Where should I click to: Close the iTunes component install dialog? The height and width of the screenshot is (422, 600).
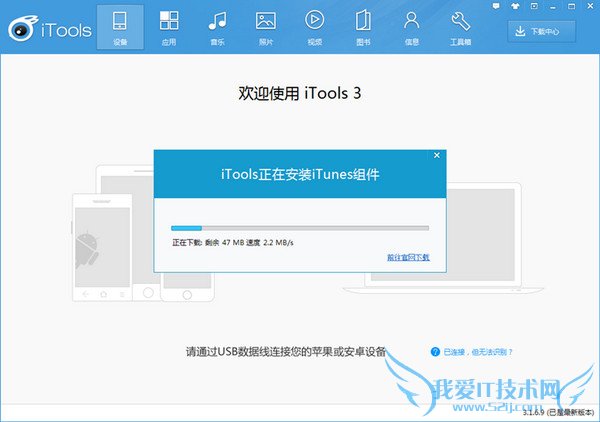[x=437, y=155]
